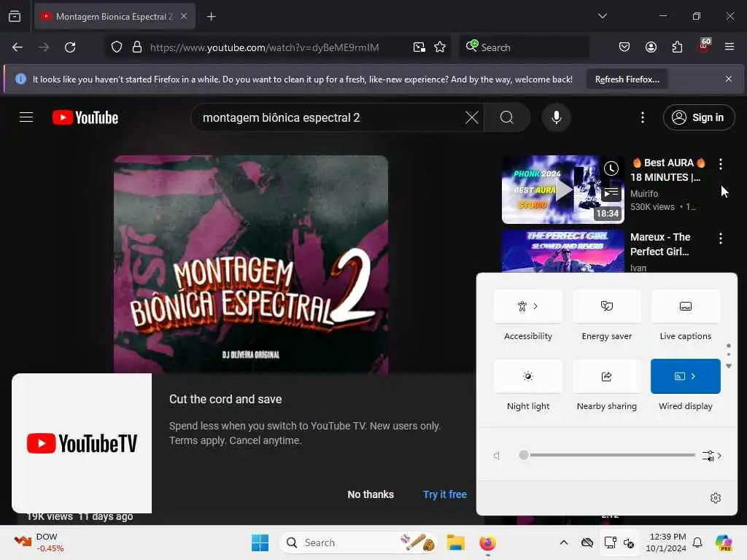This screenshot has height=560, width=747.
Task: Open Firefox View icon in tab strip
Action: point(15,16)
